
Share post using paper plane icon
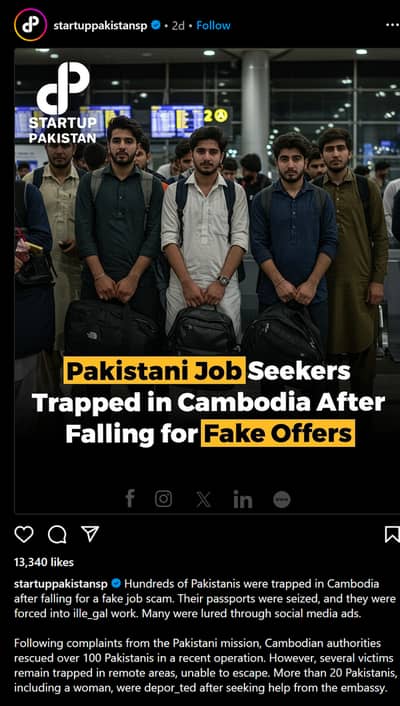point(90,534)
